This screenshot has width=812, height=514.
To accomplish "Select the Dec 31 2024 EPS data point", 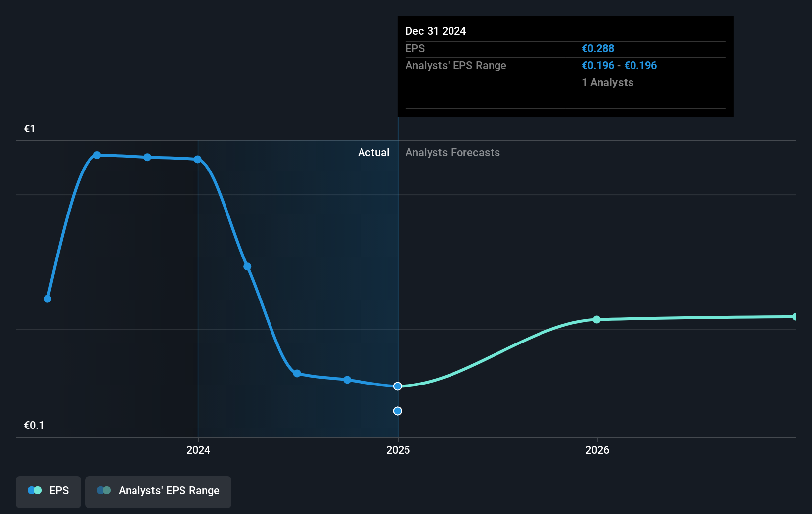I will pyautogui.click(x=398, y=386).
